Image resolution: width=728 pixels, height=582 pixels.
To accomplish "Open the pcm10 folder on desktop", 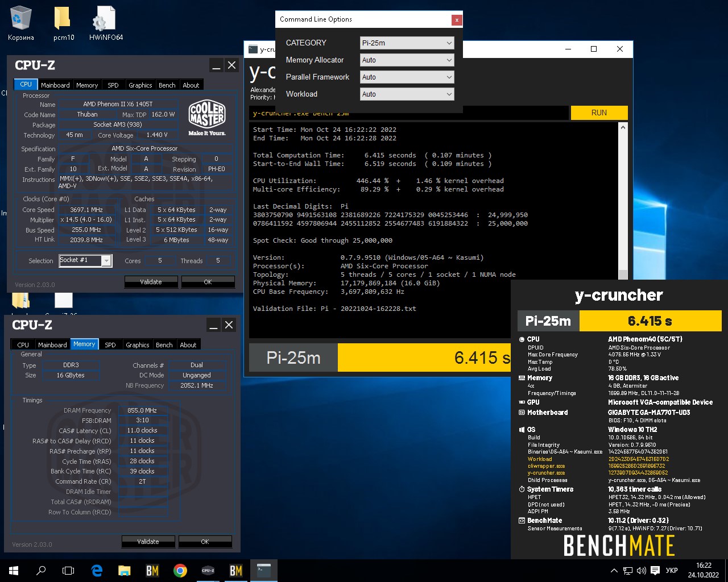I will pyautogui.click(x=63, y=24).
